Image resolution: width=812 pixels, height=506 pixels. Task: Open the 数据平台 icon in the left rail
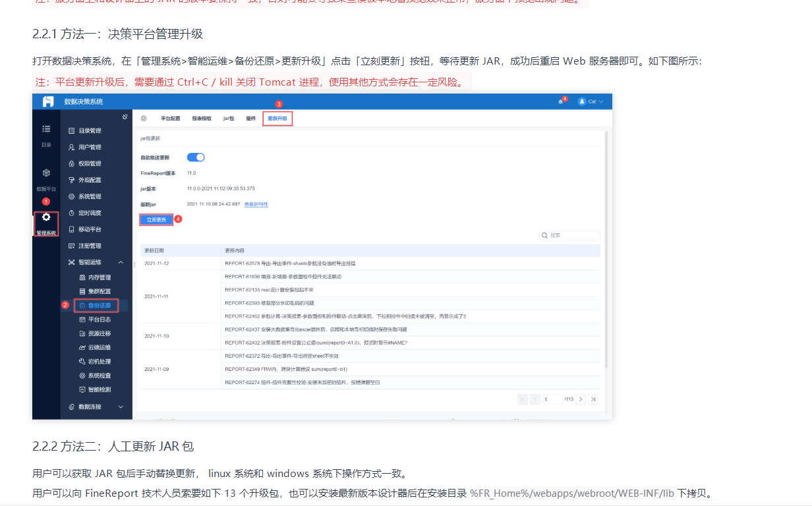click(x=46, y=173)
